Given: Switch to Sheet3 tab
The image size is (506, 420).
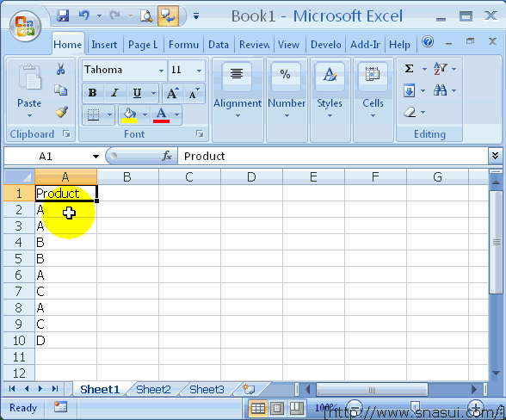Looking at the screenshot, I should [x=207, y=389].
